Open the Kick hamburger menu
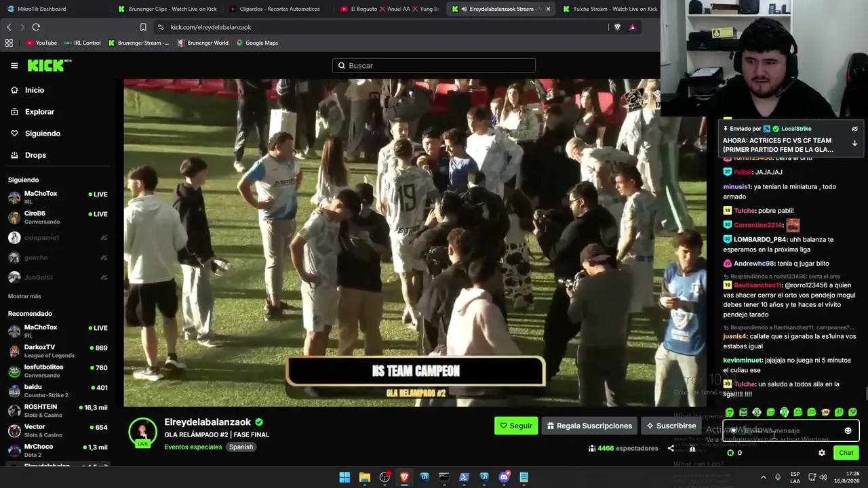 pyautogui.click(x=14, y=66)
